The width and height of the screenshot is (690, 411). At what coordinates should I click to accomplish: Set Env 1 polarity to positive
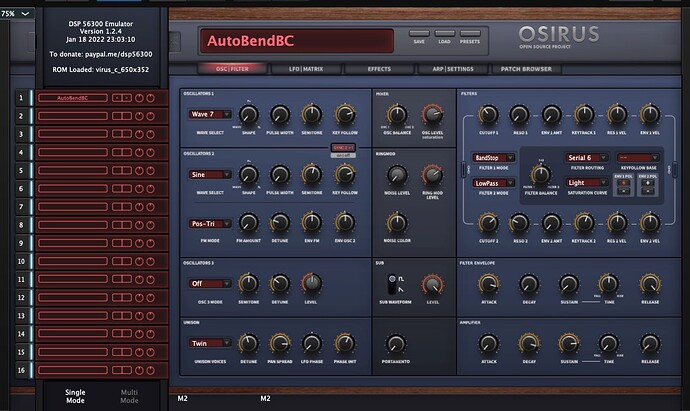click(x=623, y=183)
